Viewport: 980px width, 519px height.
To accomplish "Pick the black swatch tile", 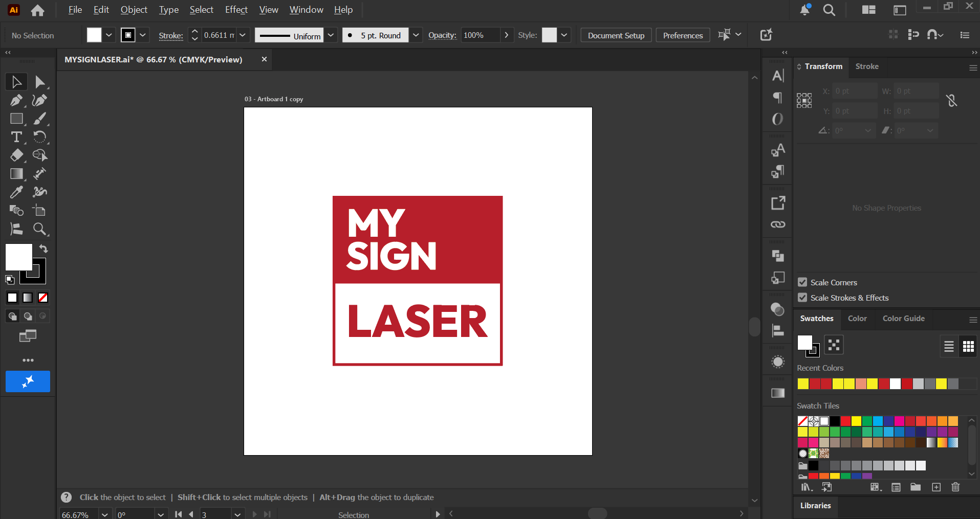I will 835,421.
